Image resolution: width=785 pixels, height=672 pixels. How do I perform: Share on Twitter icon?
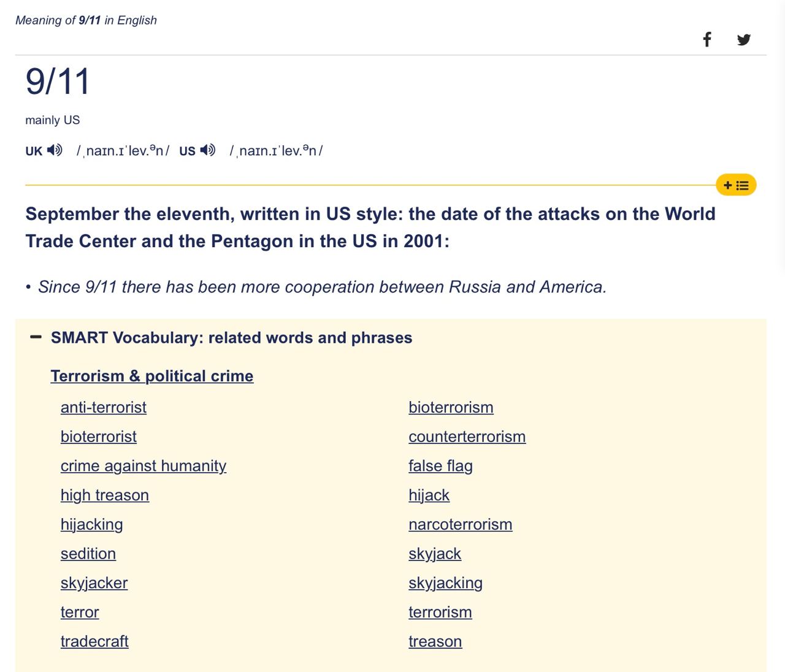tap(744, 40)
